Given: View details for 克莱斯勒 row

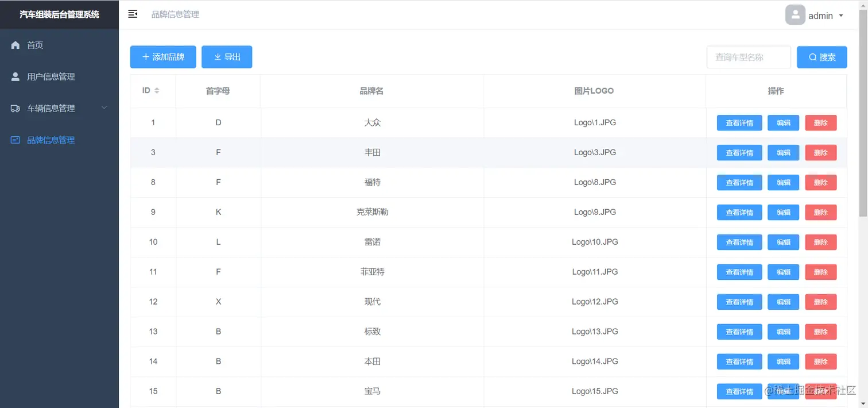Looking at the screenshot, I should [x=739, y=213].
